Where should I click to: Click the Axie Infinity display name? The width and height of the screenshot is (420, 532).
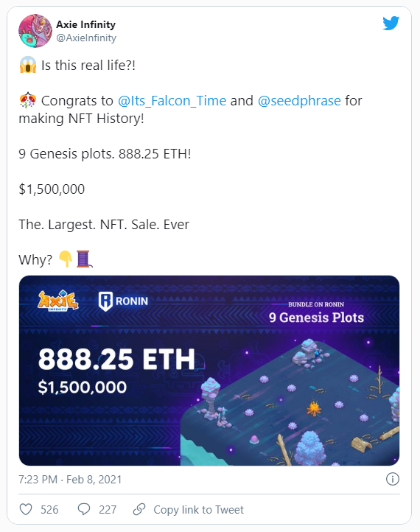coord(85,24)
